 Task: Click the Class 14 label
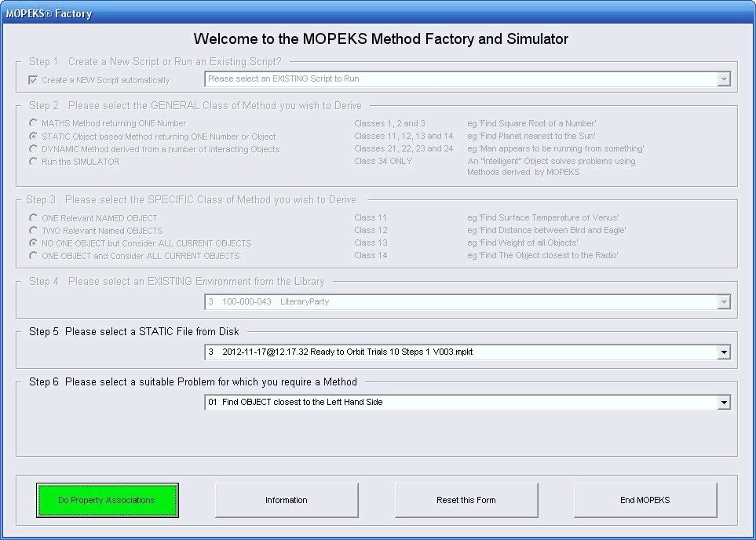coord(371,256)
